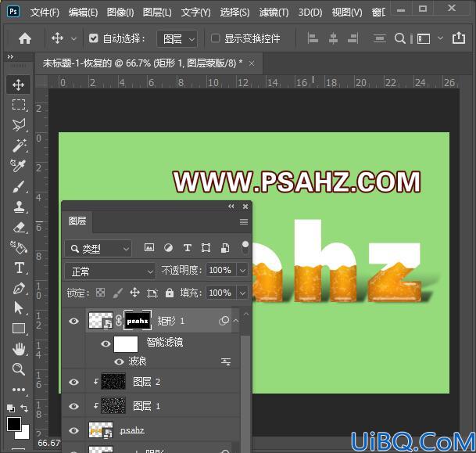
Task: Open the 文件(F) menu
Action: (x=45, y=13)
